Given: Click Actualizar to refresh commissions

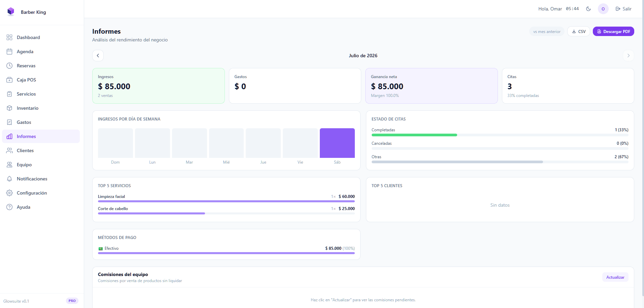Looking at the screenshot, I should (615, 277).
